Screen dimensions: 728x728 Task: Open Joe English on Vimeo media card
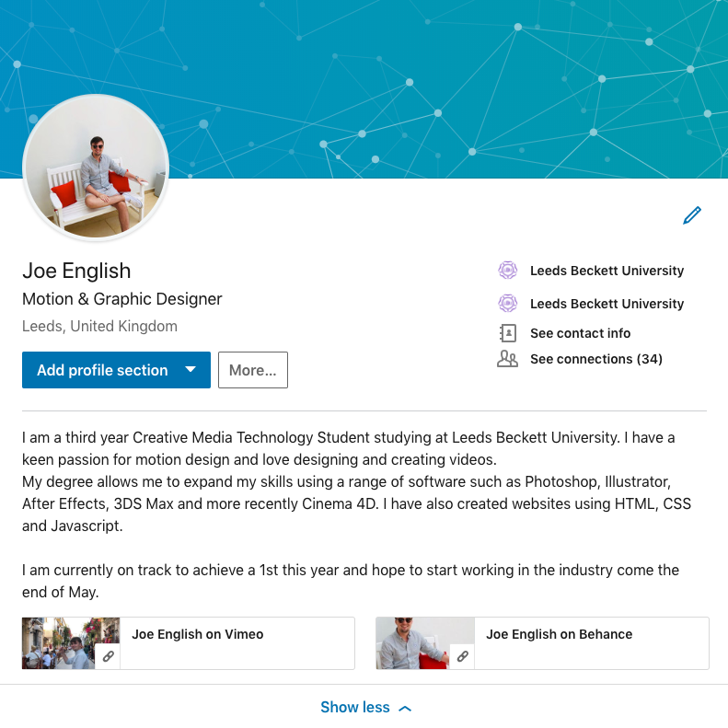coord(189,643)
